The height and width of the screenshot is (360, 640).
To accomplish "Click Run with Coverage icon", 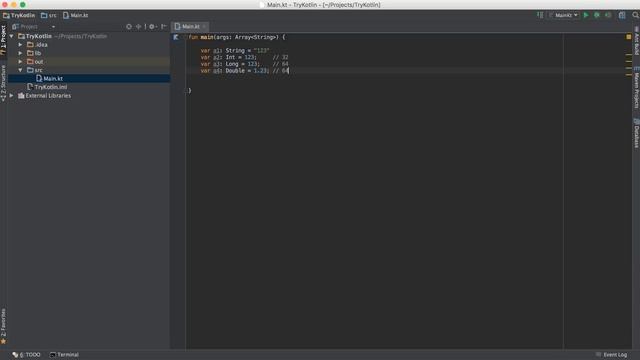I will click(608, 15).
